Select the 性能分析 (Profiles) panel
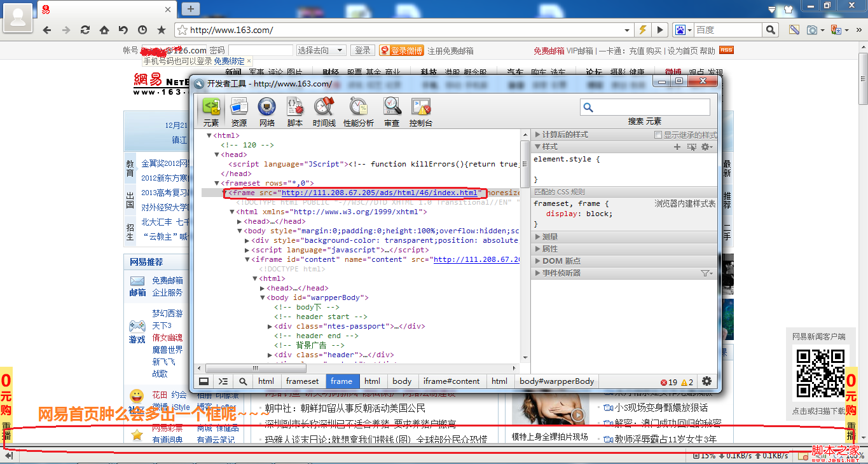Viewport: 868px width, 464px height. click(359, 112)
